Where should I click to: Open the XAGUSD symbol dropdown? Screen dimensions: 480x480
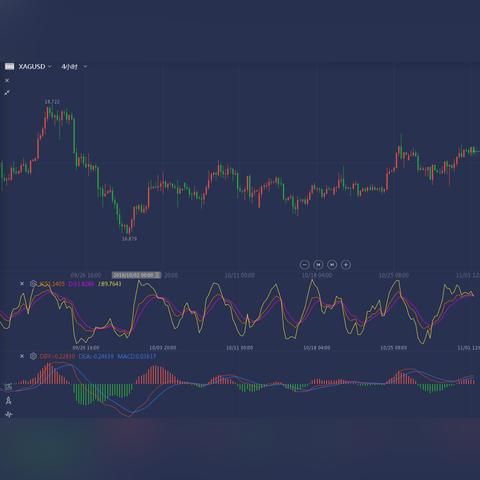point(35,67)
